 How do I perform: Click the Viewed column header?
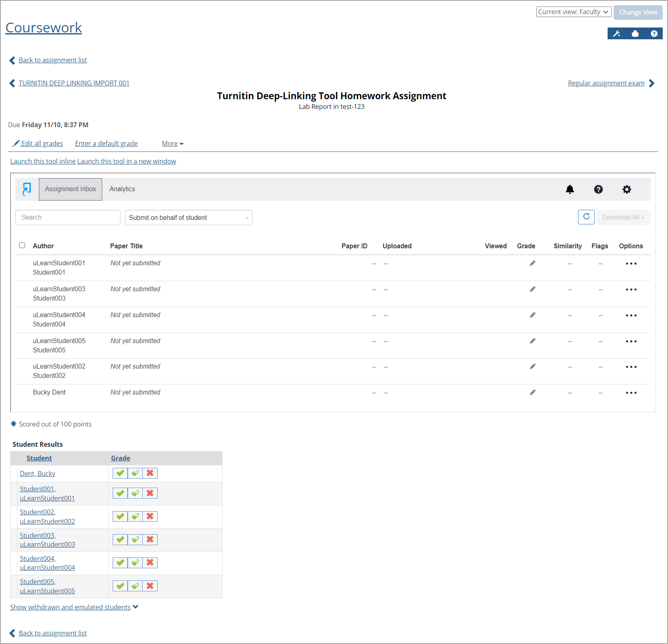tap(496, 246)
